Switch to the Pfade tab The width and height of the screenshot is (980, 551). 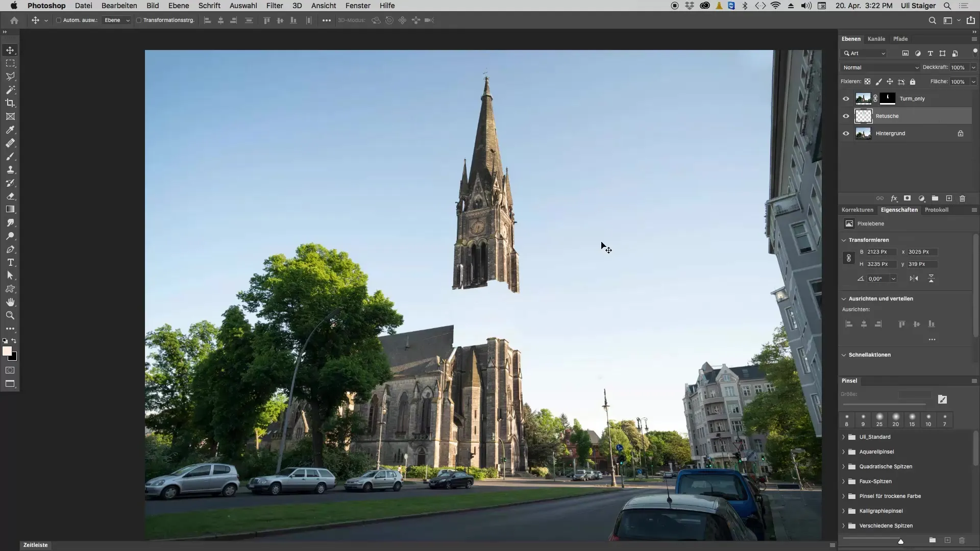click(900, 39)
